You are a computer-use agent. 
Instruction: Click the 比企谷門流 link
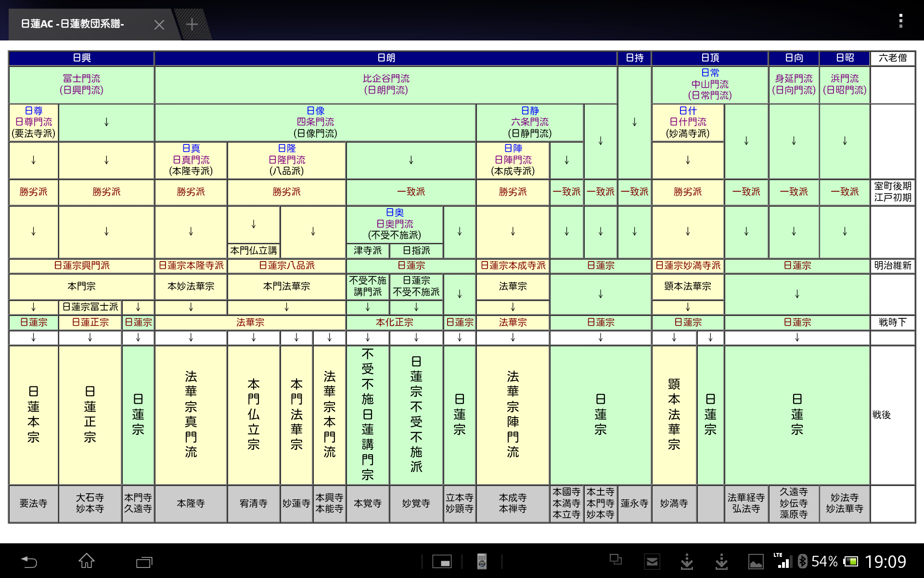click(x=386, y=79)
